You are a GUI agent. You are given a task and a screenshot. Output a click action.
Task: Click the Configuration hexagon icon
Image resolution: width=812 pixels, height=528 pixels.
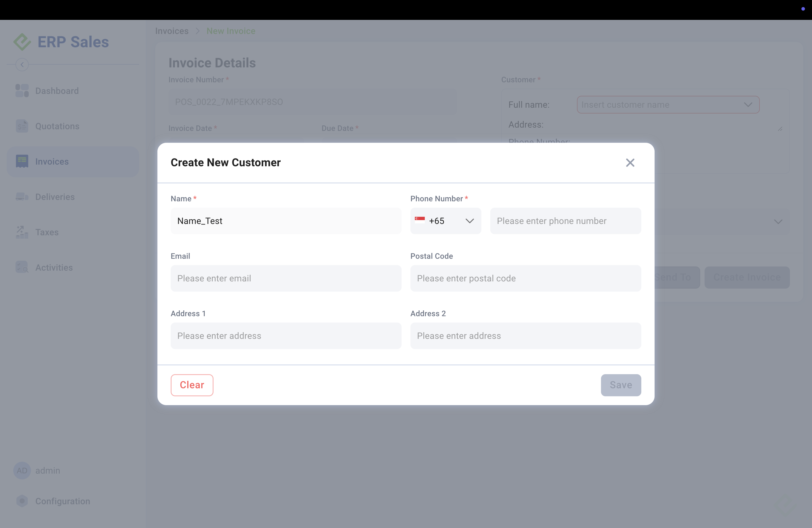22,501
